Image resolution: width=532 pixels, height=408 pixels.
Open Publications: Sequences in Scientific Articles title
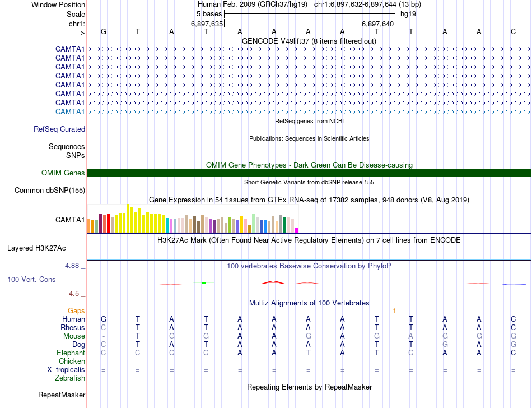click(309, 138)
